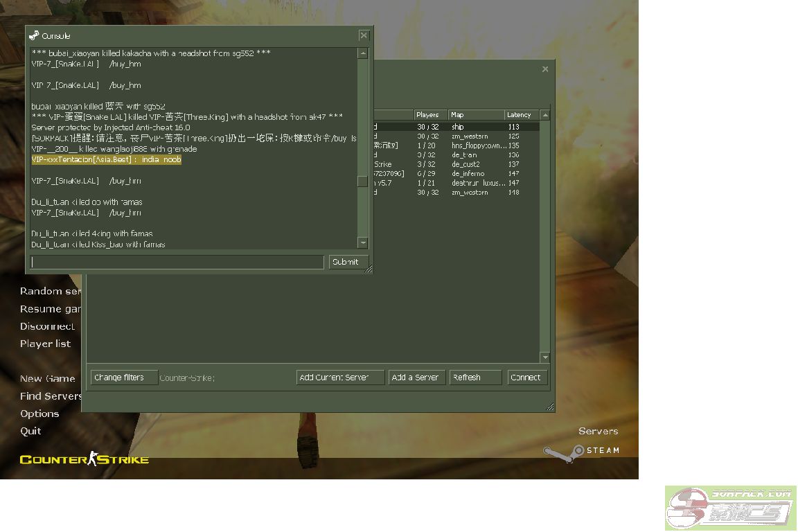This screenshot has width=798, height=532.
Task: Sort server list by Map column
Action: coord(475,115)
